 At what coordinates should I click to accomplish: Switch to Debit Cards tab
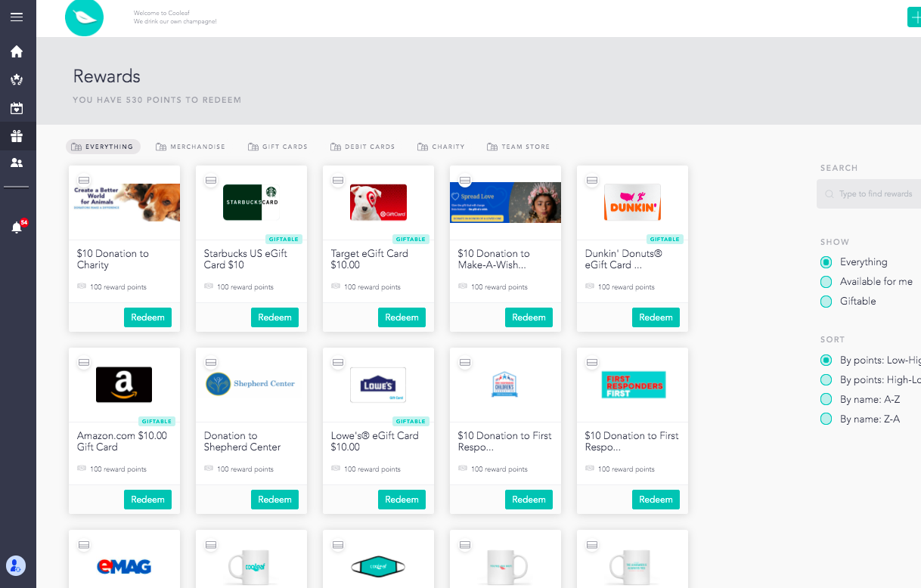(x=363, y=147)
